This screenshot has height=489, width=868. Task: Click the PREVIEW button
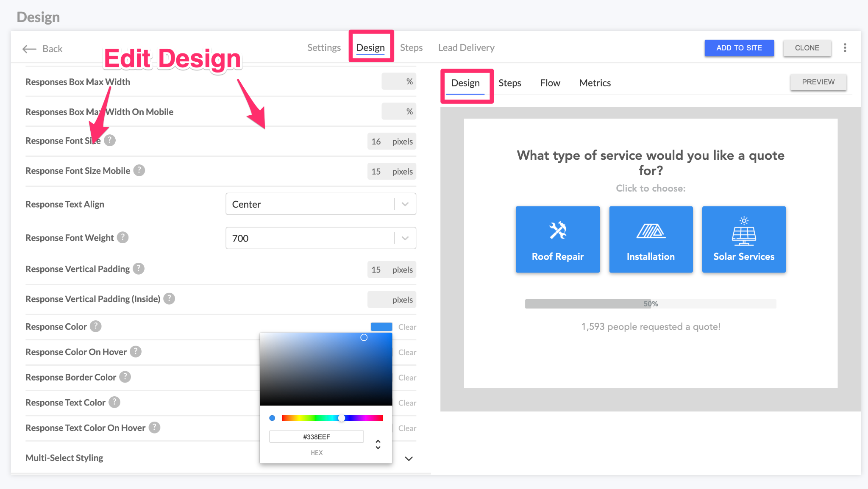(818, 82)
